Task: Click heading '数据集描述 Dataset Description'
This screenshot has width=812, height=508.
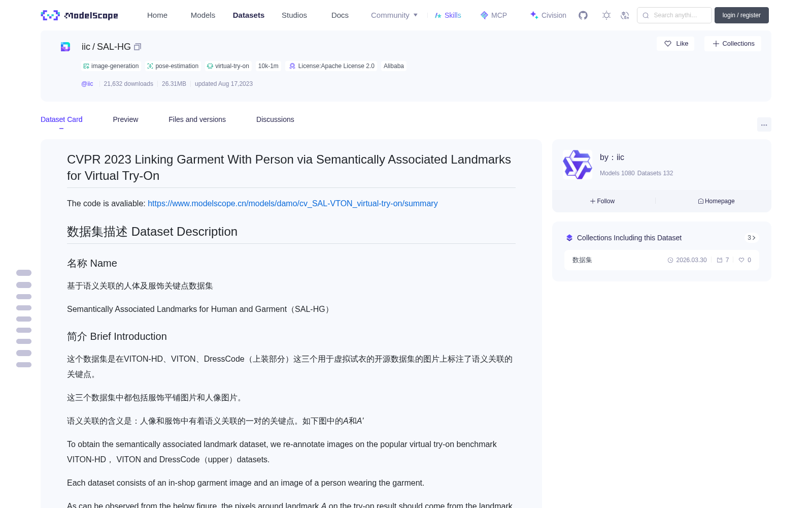Action: tap(152, 232)
